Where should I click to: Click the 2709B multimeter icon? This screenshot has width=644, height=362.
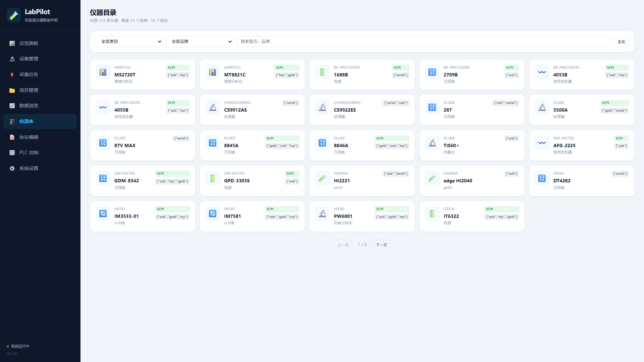432,72
